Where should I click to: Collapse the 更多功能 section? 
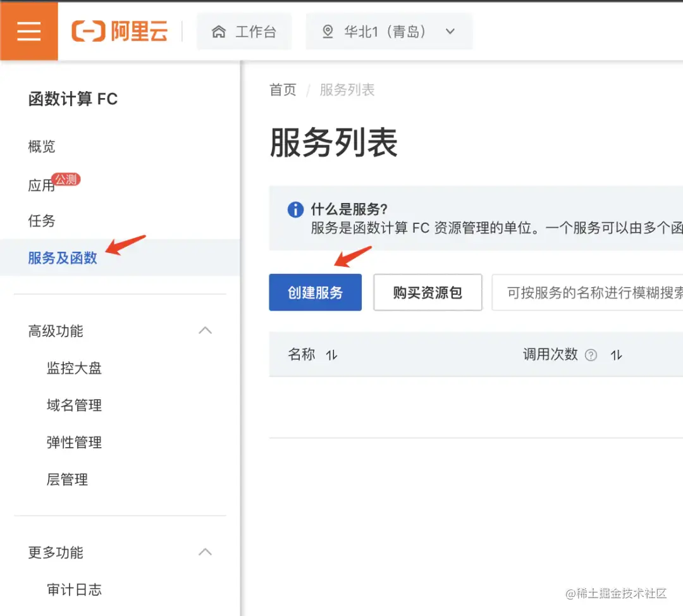[x=205, y=552]
